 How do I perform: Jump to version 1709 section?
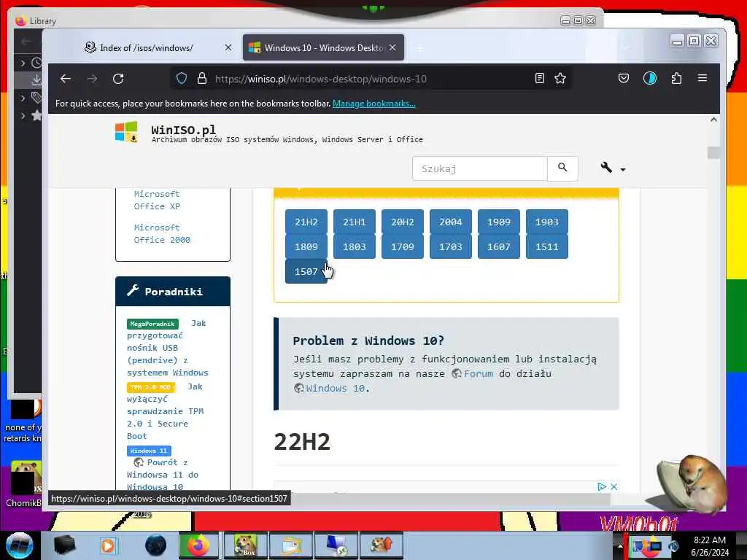[x=402, y=246]
